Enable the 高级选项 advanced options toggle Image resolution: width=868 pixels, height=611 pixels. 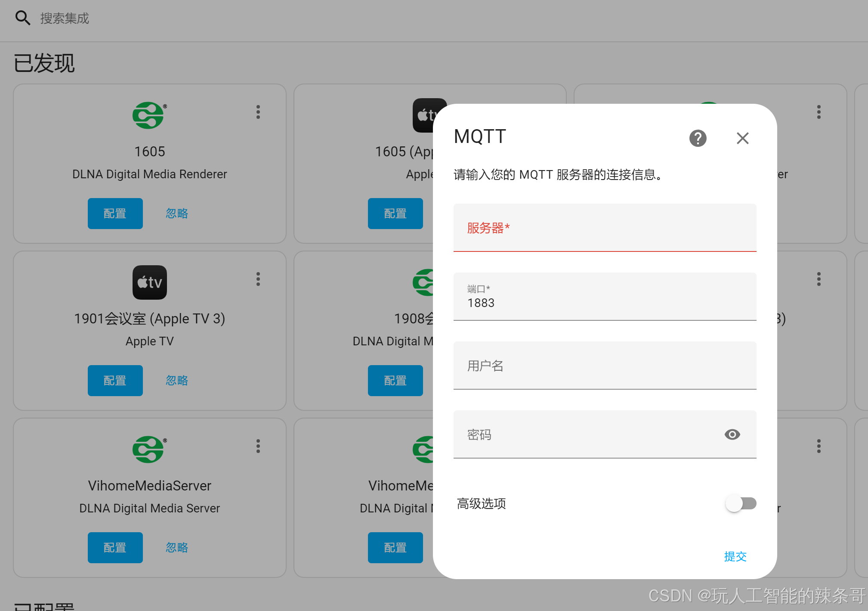tap(741, 503)
